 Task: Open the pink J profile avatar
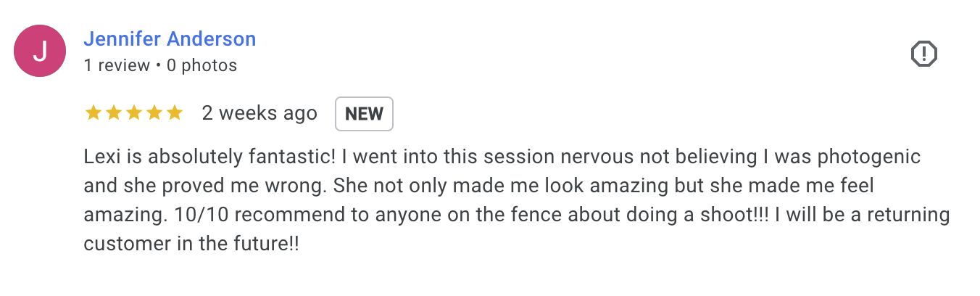(41, 51)
